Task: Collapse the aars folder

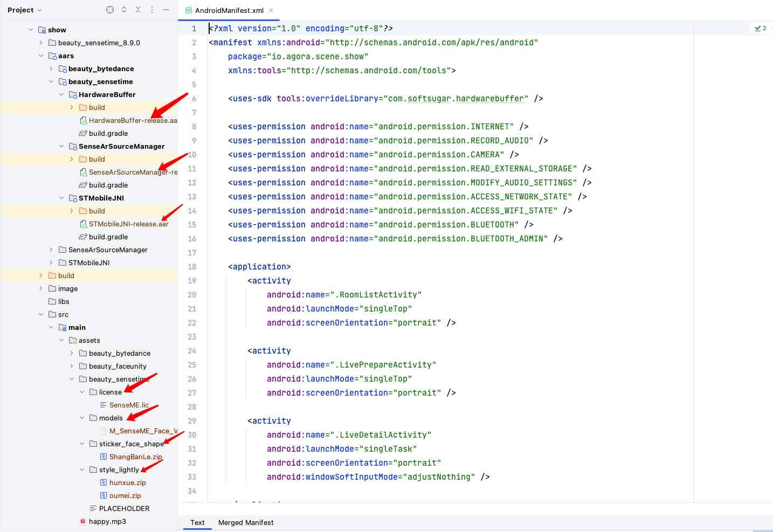Action: click(41, 56)
